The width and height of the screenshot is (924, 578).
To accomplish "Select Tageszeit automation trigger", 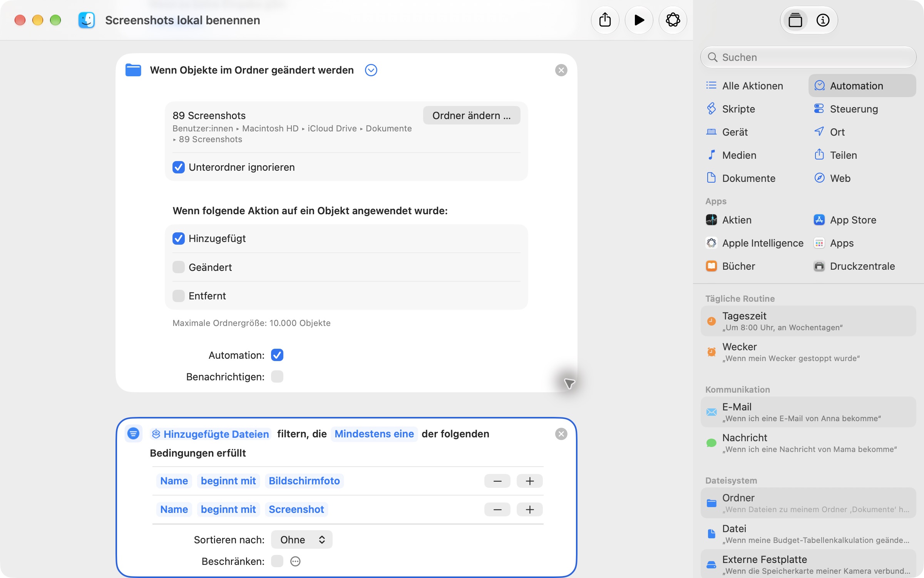I will [808, 321].
